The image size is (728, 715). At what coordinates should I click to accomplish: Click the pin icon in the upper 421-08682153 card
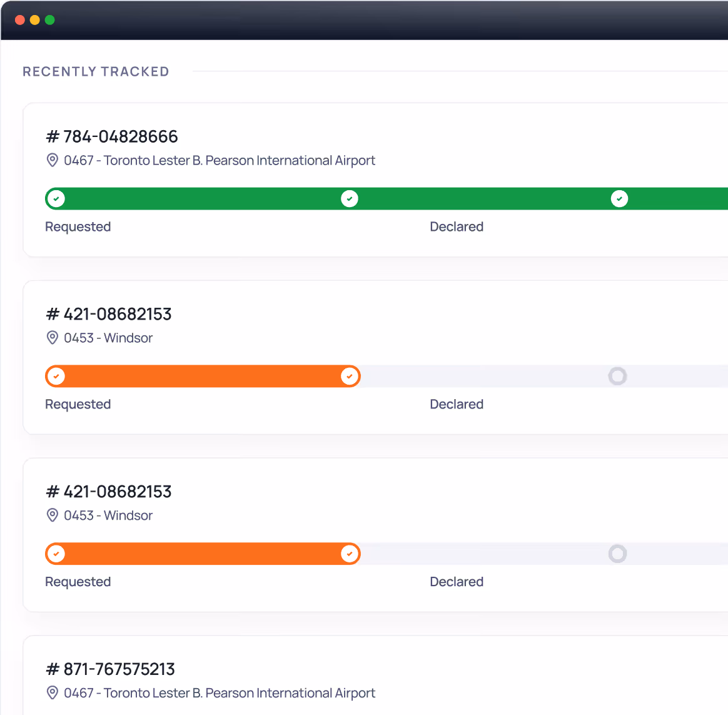click(x=53, y=338)
